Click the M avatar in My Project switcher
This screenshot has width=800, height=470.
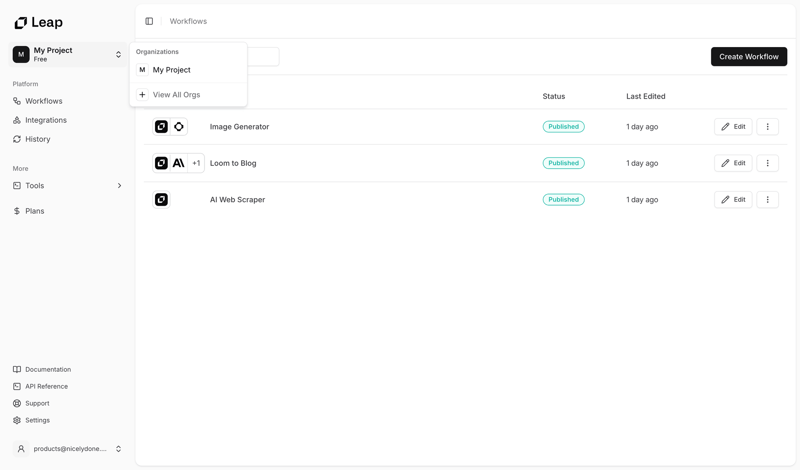click(x=21, y=54)
